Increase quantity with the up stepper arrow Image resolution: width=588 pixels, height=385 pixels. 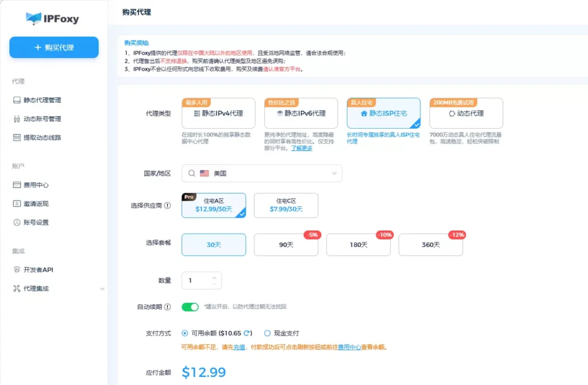[214, 277]
